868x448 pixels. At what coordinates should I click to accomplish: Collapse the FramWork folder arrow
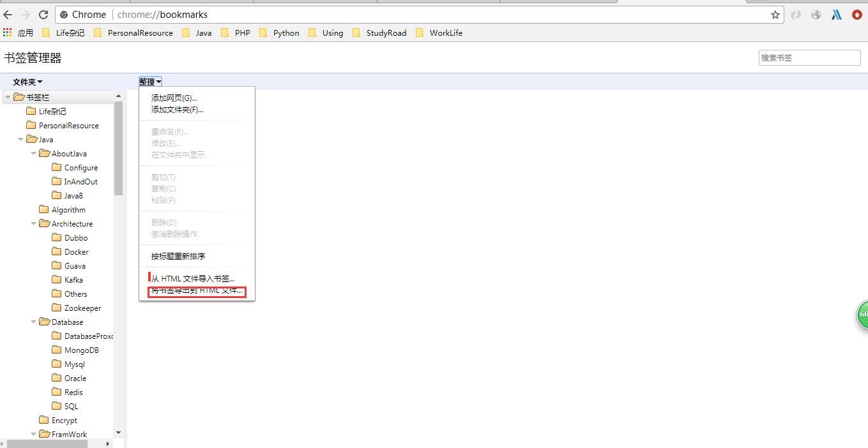(x=33, y=434)
